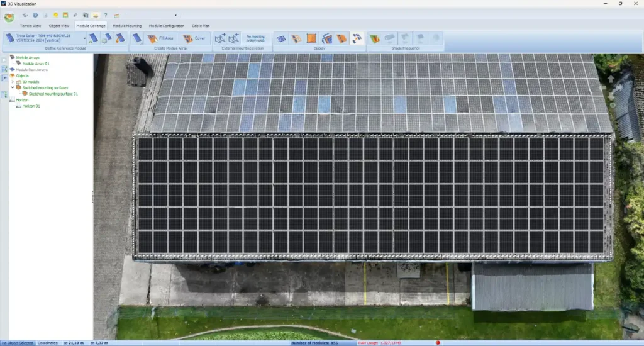The height and width of the screenshot is (346, 644).
Task: Expand the 3D models tree node
Action: (x=13, y=82)
